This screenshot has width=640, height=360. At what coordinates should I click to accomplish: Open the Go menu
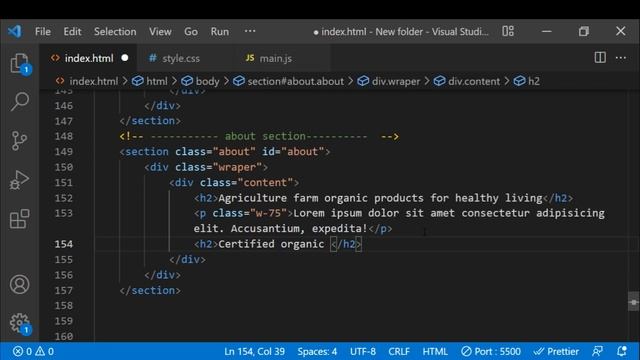point(191,31)
